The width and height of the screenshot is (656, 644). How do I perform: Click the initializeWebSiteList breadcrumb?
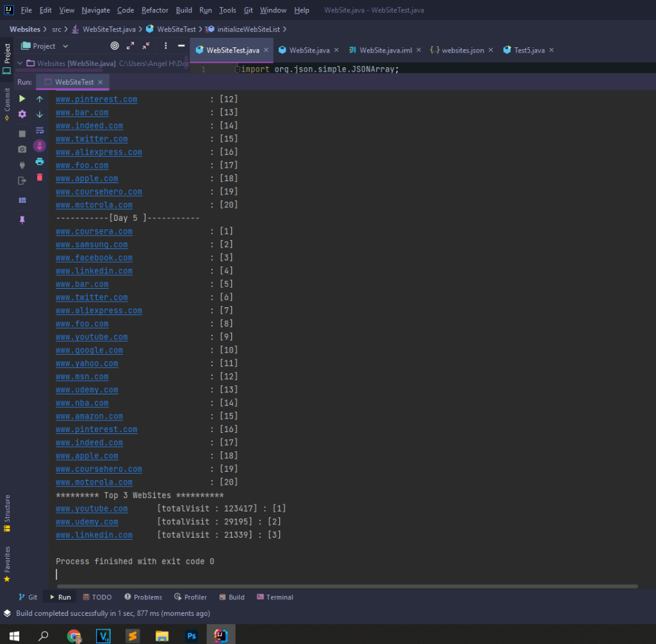pos(249,29)
